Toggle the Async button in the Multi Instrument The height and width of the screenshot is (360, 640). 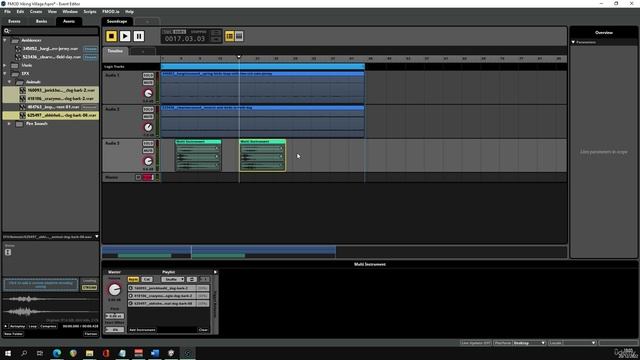click(133, 280)
